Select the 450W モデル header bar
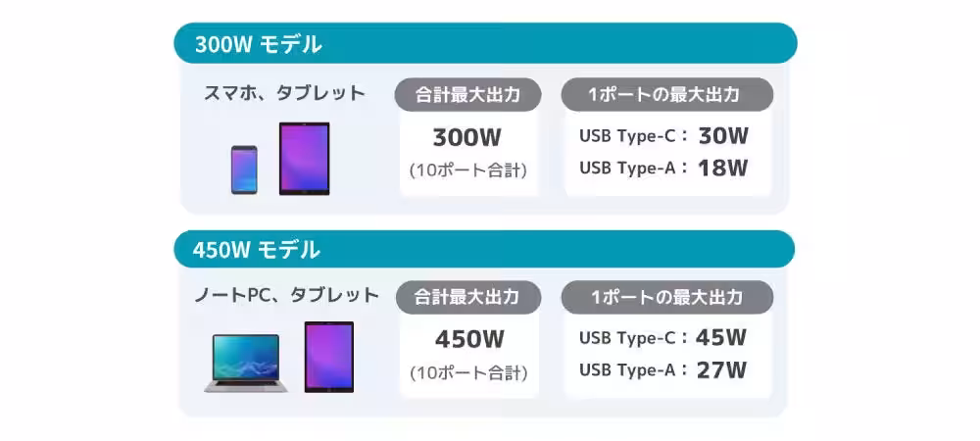 coord(485,250)
